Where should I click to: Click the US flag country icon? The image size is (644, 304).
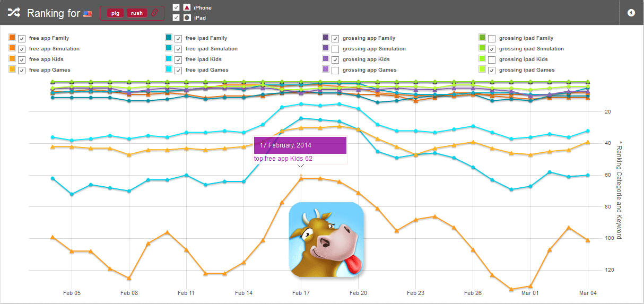pyautogui.click(x=88, y=14)
